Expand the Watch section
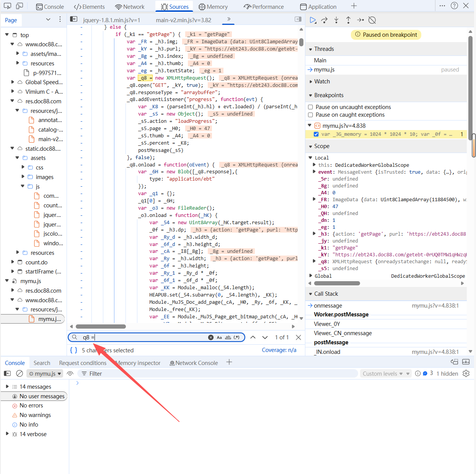This screenshot has height=474, width=476. point(322,81)
